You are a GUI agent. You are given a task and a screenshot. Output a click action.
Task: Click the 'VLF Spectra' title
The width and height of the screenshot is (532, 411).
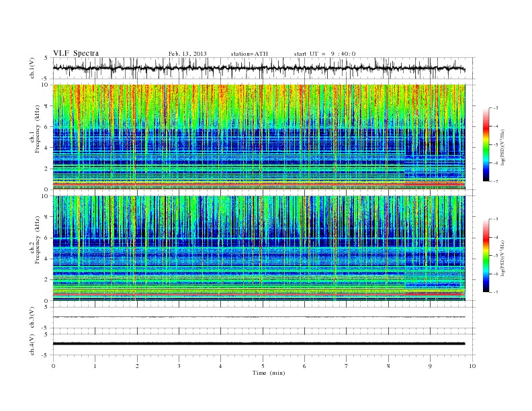pos(76,53)
